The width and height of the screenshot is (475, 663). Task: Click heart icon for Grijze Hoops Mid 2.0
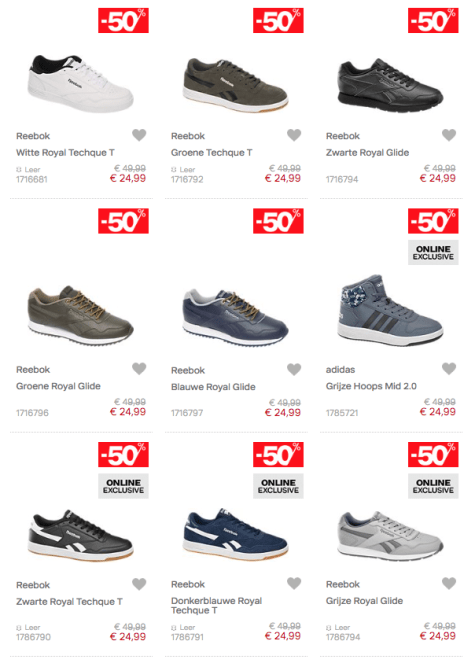click(x=449, y=369)
